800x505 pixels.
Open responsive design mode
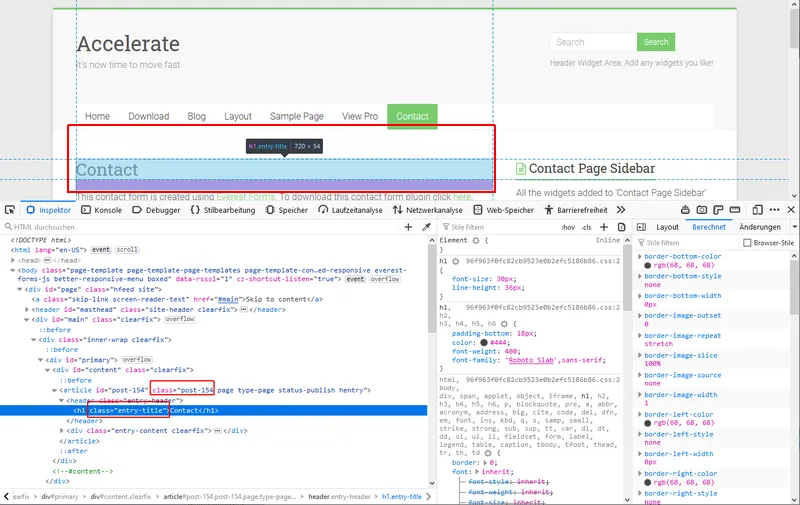(x=758, y=210)
